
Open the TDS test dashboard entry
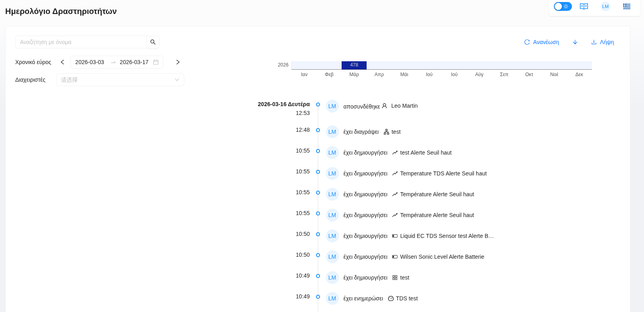click(406, 298)
